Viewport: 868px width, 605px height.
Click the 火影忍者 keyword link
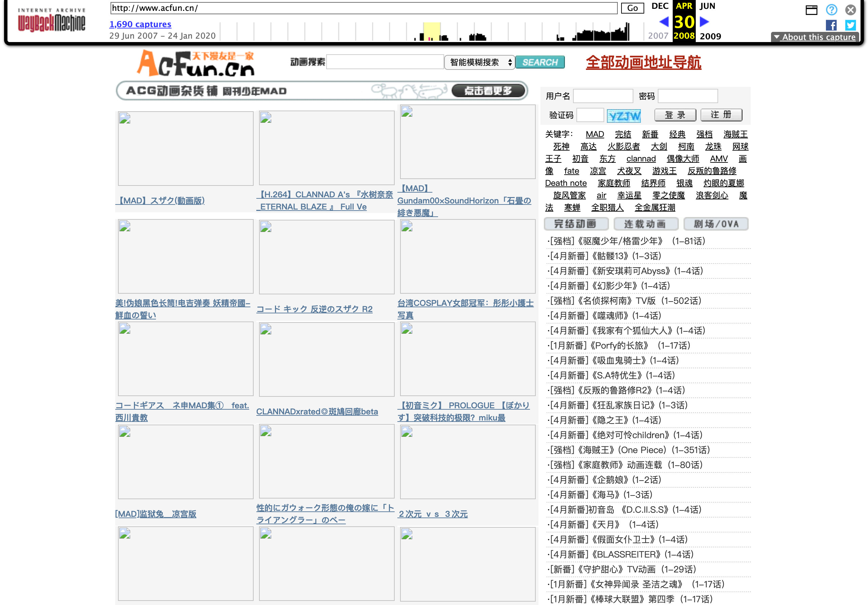click(624, 147)
